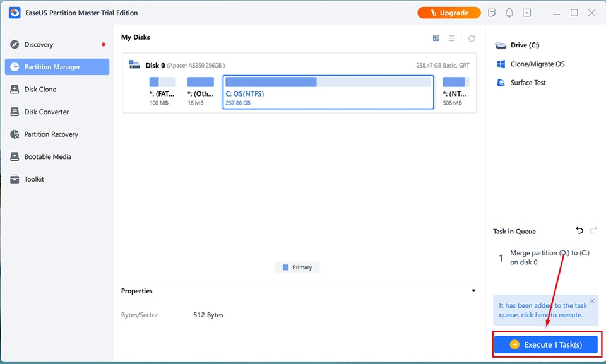Click the Bootable Media sidebar icon

(x=15, y=156)
